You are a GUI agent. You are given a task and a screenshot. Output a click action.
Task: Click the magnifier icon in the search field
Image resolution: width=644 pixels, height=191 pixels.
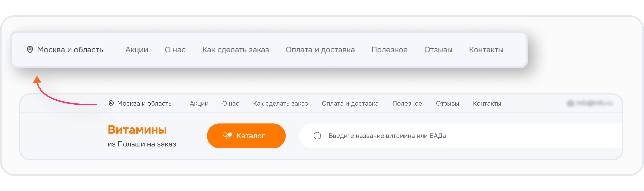[x=317, y=136]
